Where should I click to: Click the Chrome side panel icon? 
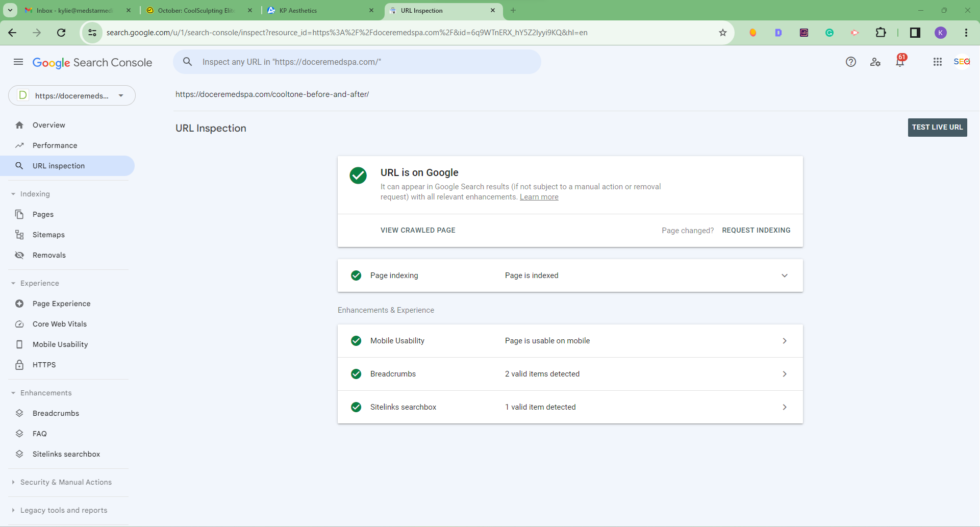915,33
